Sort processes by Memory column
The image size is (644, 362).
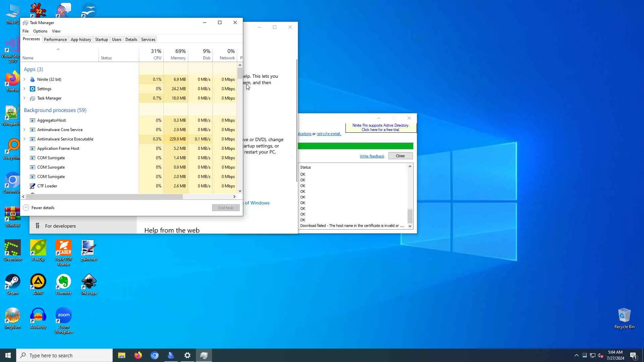[178, 54]
